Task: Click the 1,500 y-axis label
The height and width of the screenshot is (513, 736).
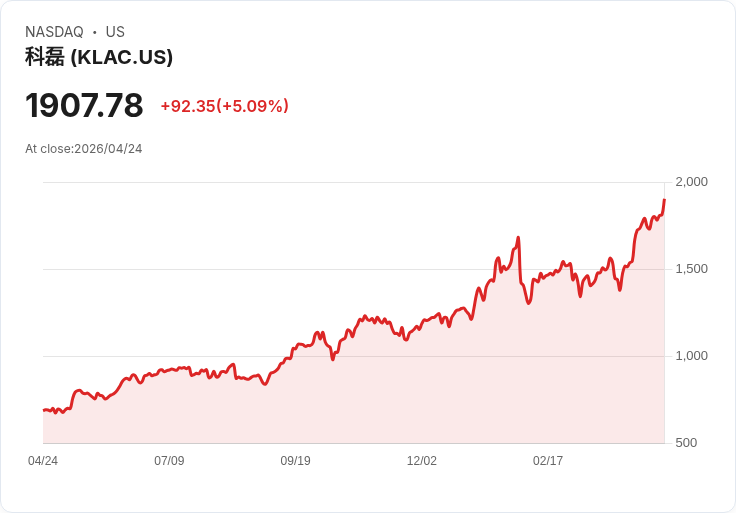Action: 691,269
